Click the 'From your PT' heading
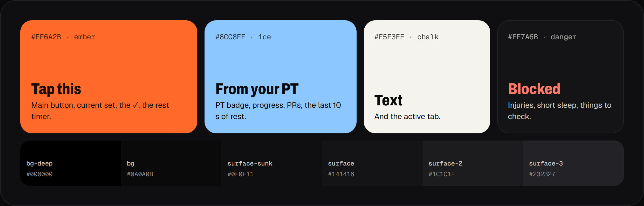The height and width of the screenshot is (206, 644). click(257, 89)
